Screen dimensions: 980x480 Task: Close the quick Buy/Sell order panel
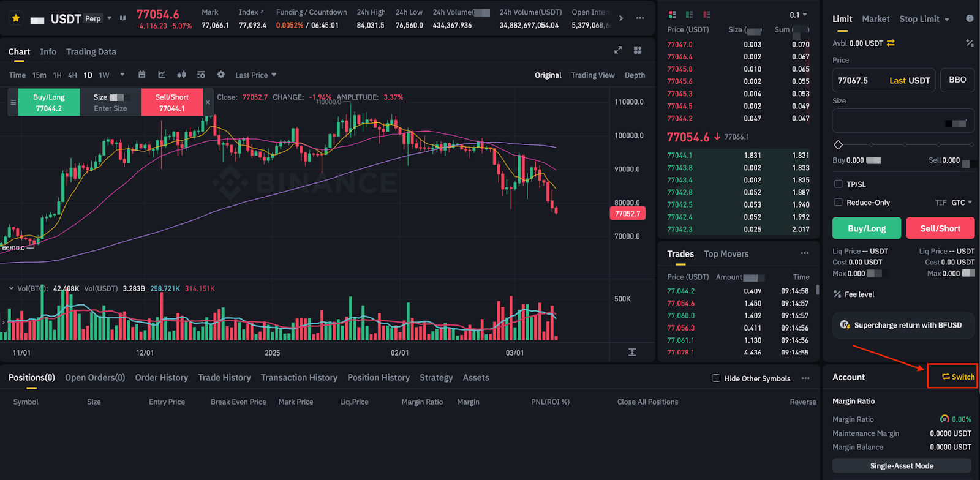208,102
